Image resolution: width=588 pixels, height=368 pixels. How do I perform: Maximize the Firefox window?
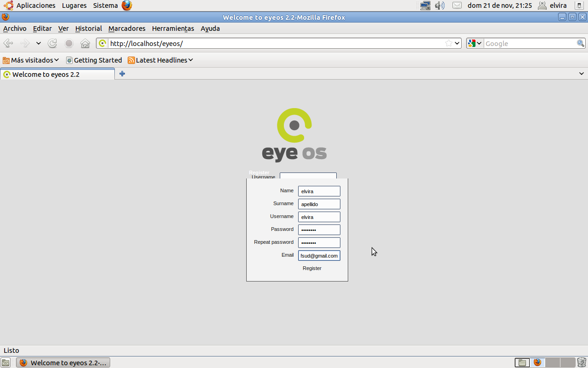[572, 17]
